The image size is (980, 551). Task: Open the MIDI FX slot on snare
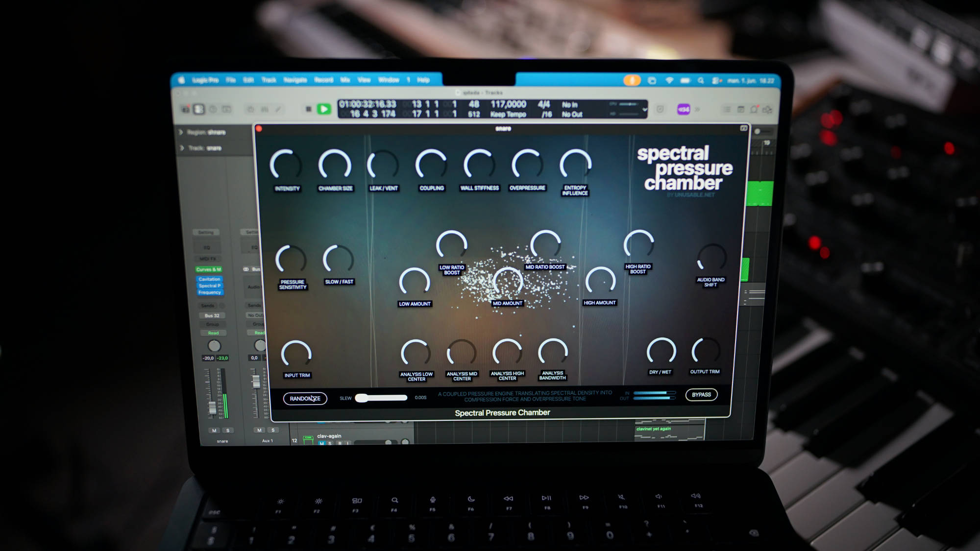(x=208, y=259)
